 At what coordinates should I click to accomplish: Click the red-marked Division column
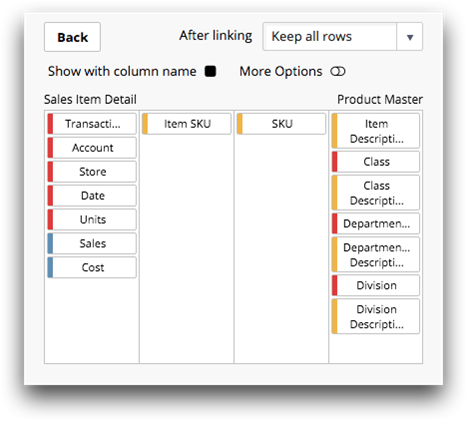[376, 285]
